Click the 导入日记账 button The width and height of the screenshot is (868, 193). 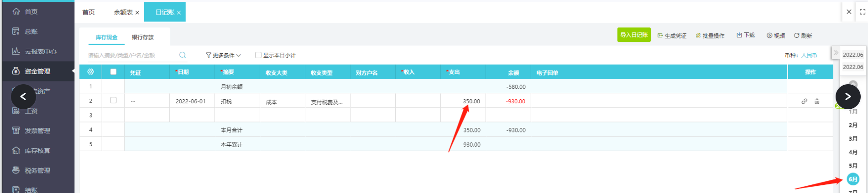[x=633, y=35]
